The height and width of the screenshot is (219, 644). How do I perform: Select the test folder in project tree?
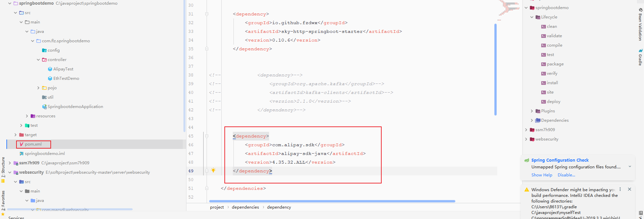[x=34, y=125]
